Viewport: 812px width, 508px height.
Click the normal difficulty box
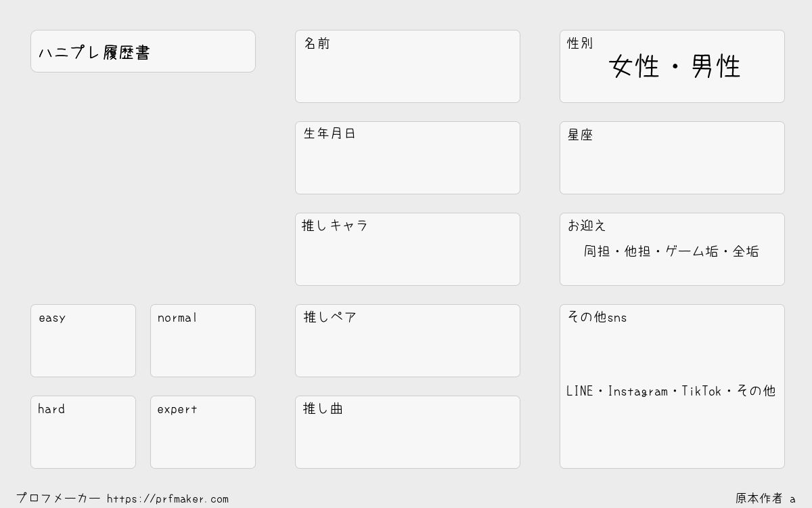[x=203, y=341]
